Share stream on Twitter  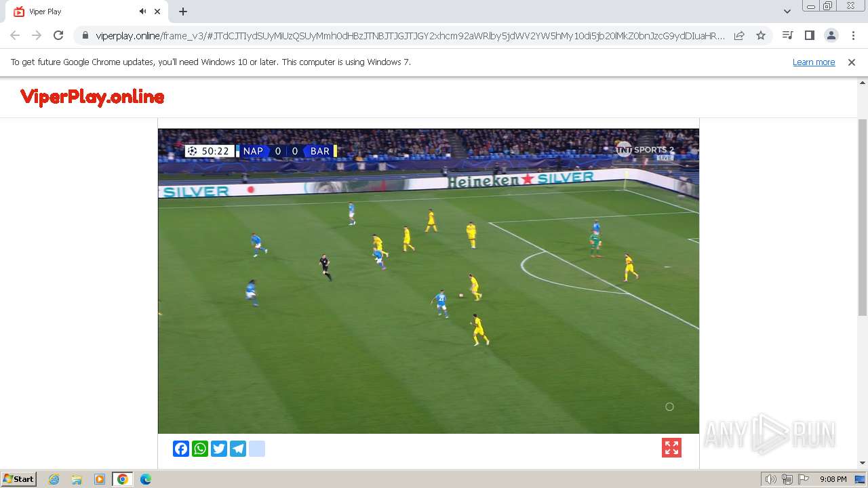coord(219,449)
